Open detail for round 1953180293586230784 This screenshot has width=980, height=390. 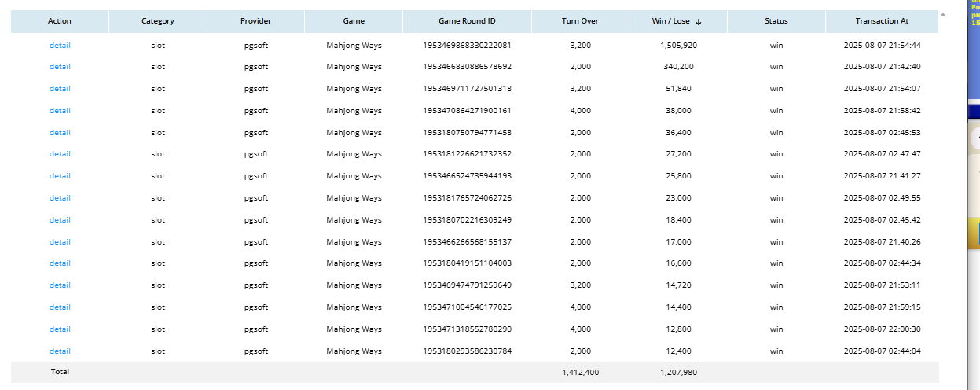click(60, 351)
